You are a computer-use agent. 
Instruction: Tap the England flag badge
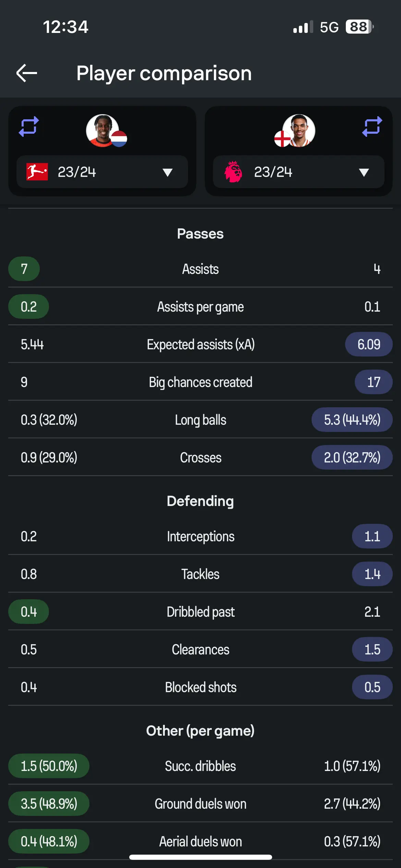[282, 139]
